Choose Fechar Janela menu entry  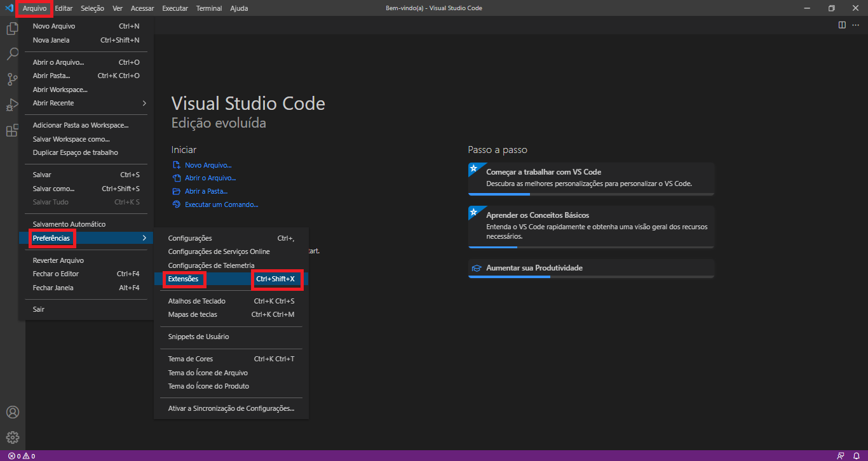(x=86, y=288)
